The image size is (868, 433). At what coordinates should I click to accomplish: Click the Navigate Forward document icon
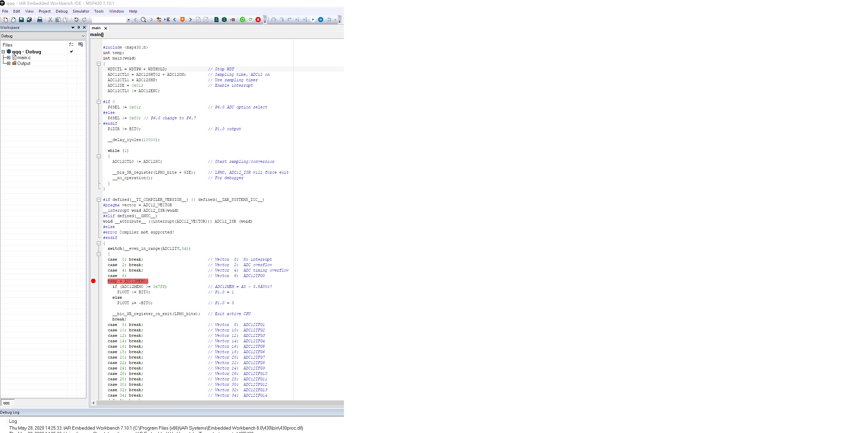[x=206, y=20]
